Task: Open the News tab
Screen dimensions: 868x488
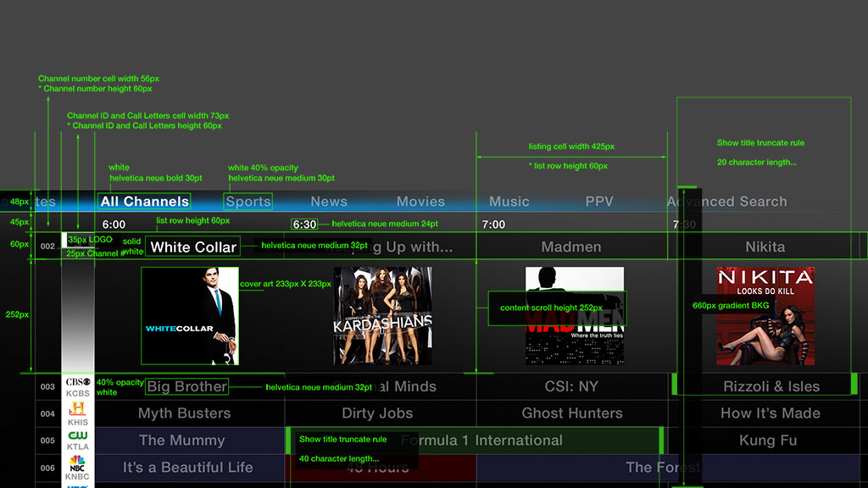Action: point(329,202)
